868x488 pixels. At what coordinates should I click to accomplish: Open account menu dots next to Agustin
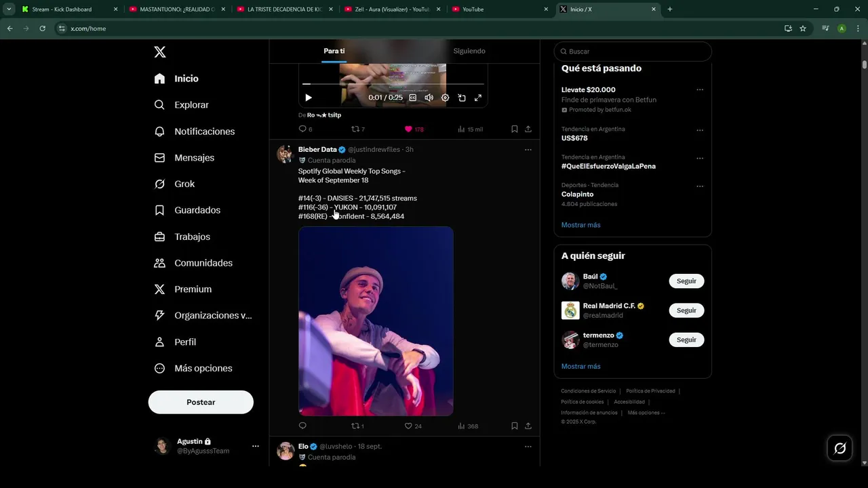pos(255,446)
